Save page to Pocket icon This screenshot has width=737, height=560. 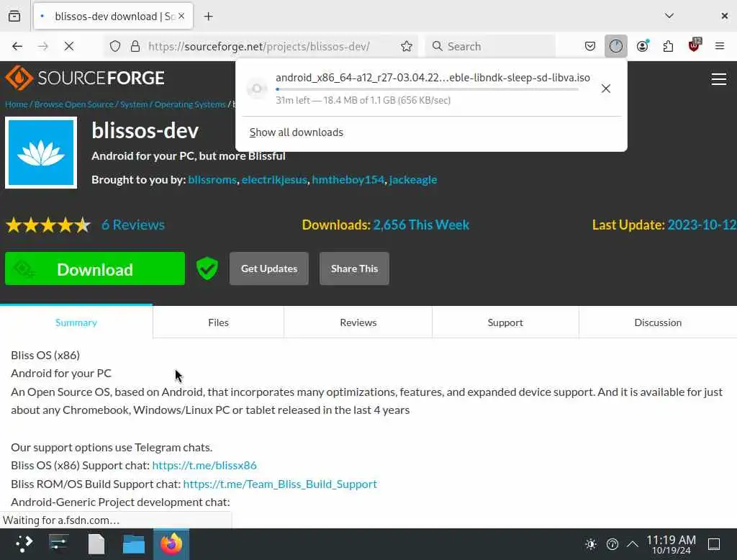click(590, 46)
